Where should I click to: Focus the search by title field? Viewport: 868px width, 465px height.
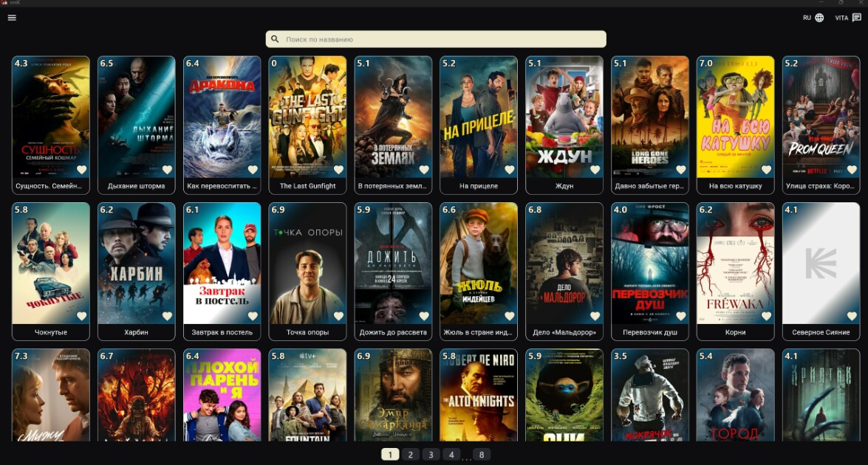point(436,39)
